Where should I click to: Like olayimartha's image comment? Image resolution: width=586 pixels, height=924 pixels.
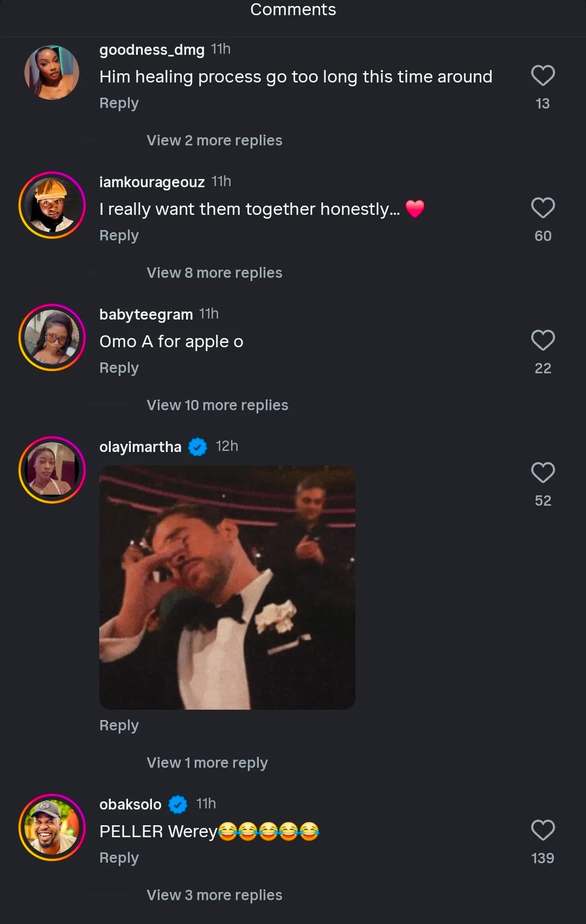click(x=543, y=473)
